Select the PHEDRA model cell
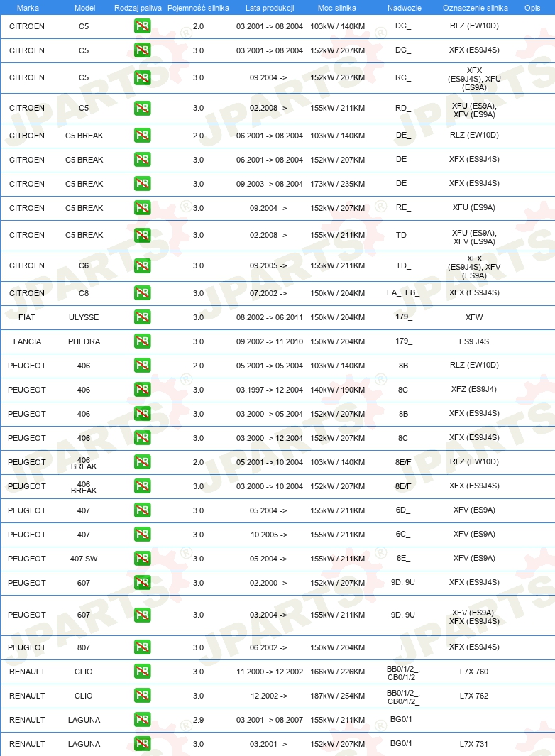 coord(84,341)
